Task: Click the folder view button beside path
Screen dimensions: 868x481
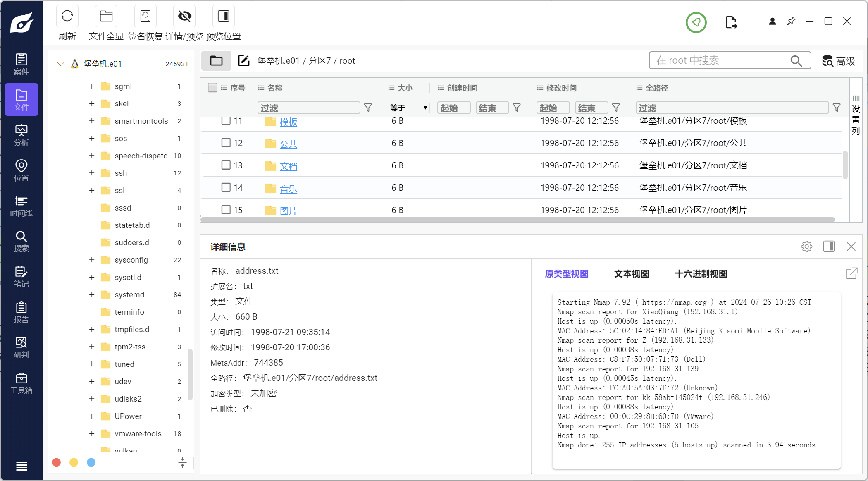Action: 216,61
